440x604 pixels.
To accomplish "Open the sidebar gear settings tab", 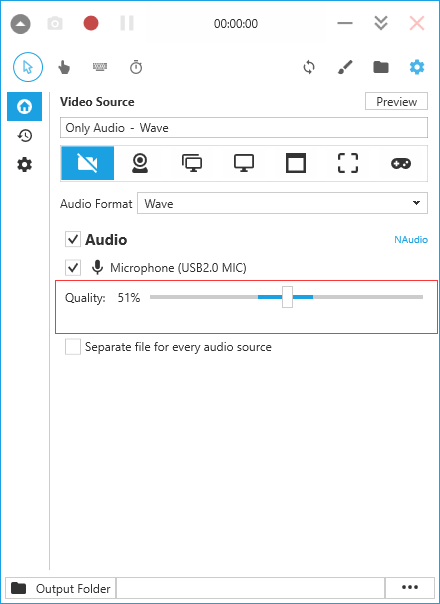I will 25,165.
